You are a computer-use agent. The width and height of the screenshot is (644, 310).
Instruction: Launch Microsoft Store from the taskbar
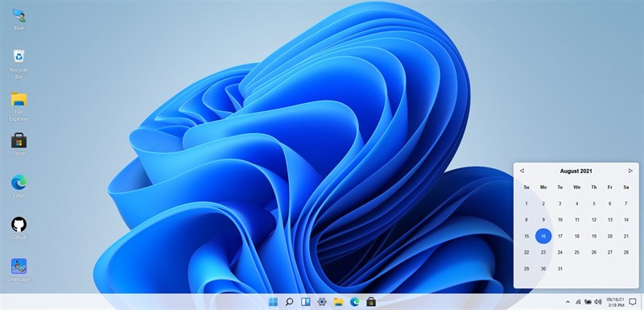click(x=371, y=302)
